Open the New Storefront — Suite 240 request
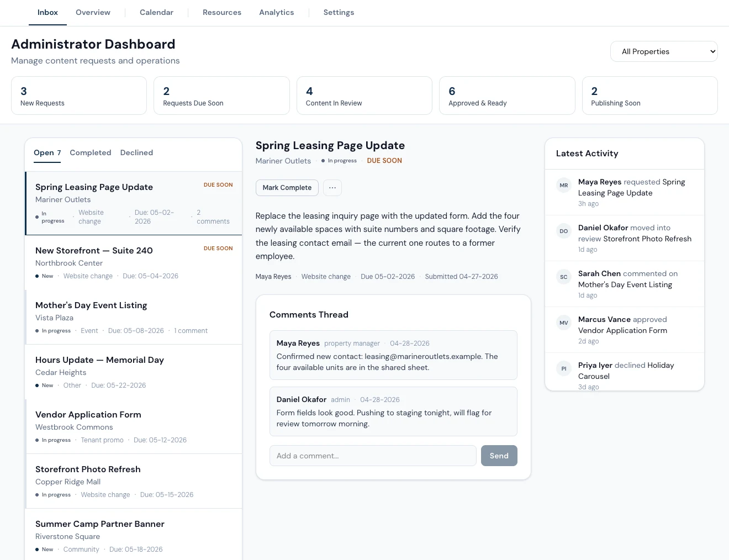 click(x=134, y=263)
